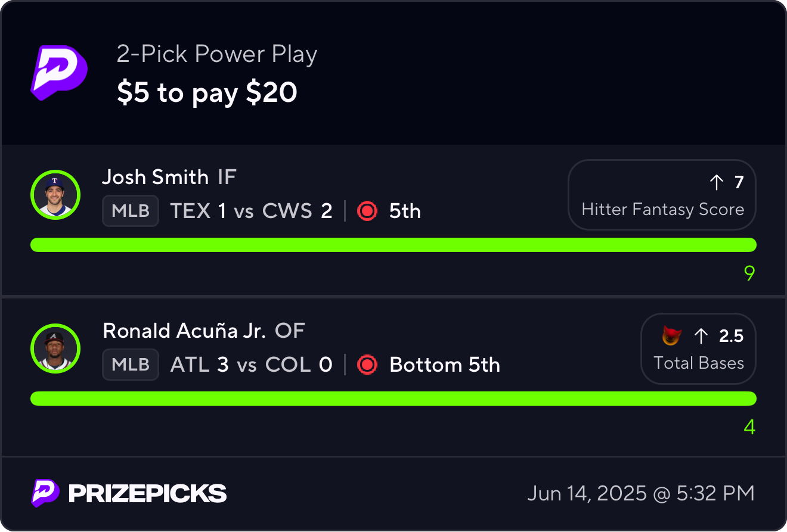The image size is (787, 532).
Task: Click the live indicator beside Bottom 5th
Action: (367, 365)
